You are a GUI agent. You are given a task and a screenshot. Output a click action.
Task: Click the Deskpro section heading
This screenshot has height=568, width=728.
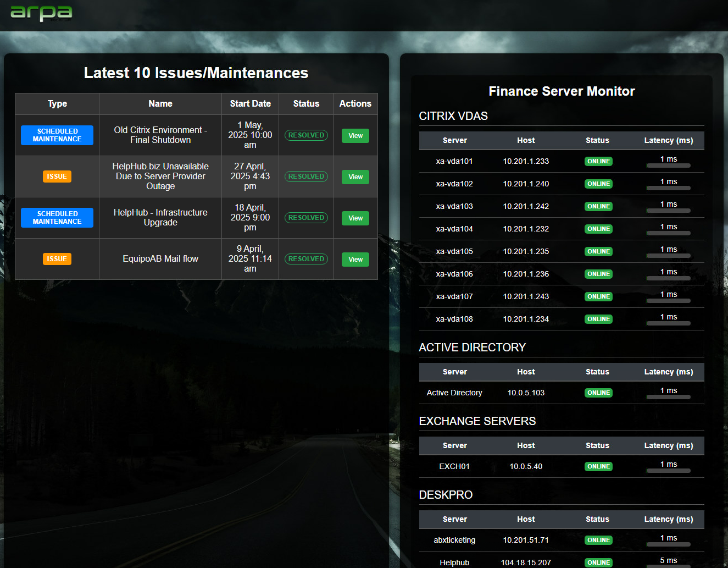coord(446,495)
